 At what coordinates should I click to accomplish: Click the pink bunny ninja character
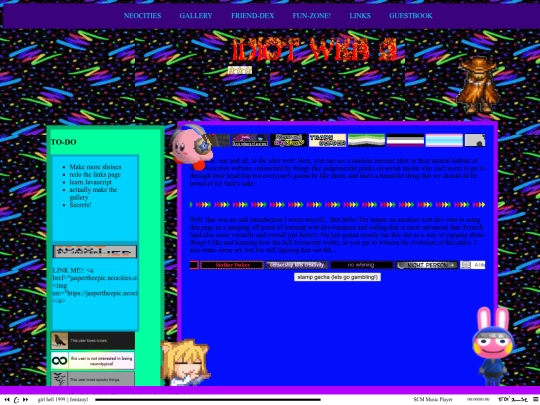pyautogui.click(x=492, y=346)
